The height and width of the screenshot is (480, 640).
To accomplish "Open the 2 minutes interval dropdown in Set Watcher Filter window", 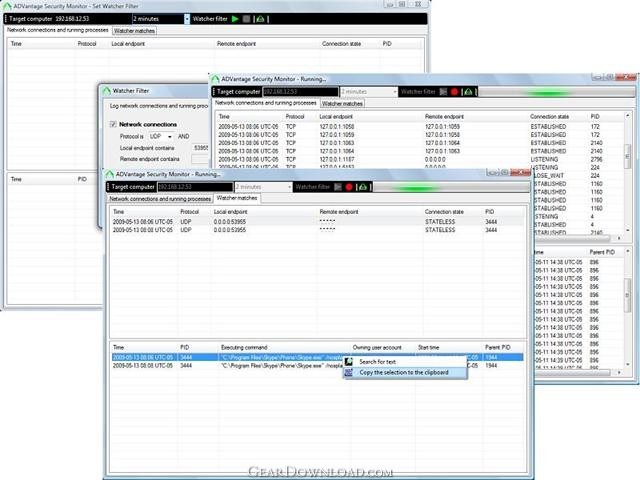I will (x=187, y=19).
